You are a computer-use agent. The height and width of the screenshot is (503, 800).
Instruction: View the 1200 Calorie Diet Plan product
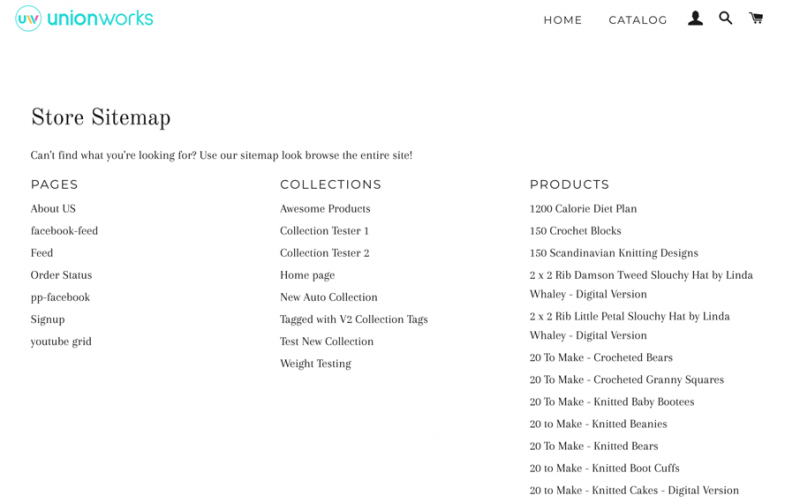tap(583, 209)
